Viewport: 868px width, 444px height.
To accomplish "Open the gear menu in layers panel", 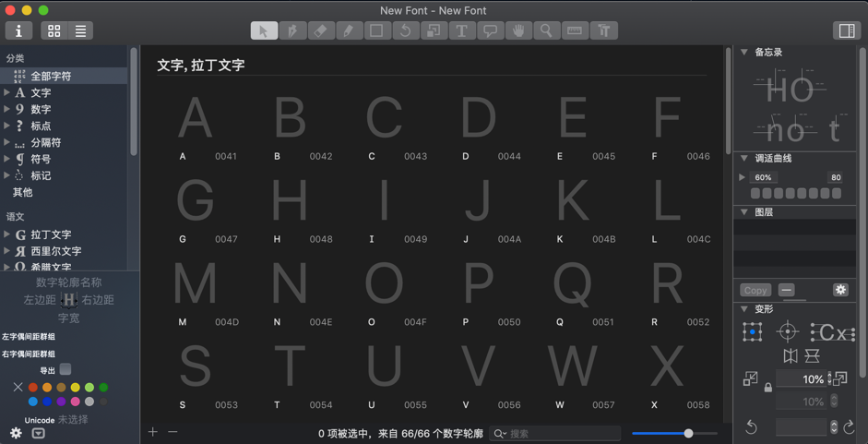I will click(x=840, y=289).
